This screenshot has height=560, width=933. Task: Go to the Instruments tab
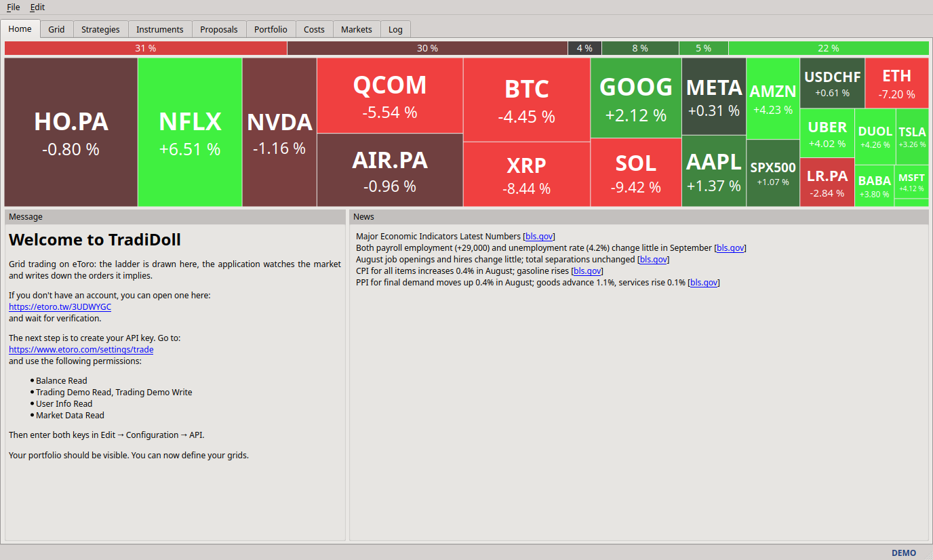160,29
